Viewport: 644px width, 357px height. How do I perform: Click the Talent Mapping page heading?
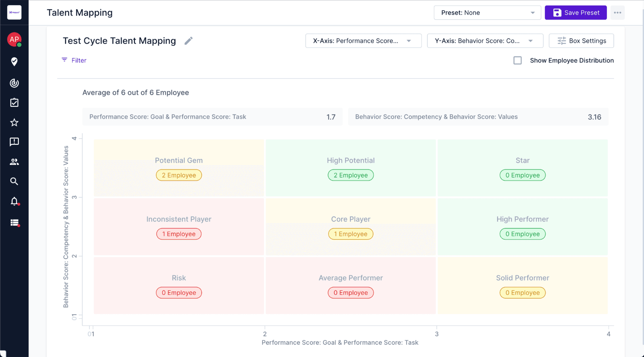[80, 13]
